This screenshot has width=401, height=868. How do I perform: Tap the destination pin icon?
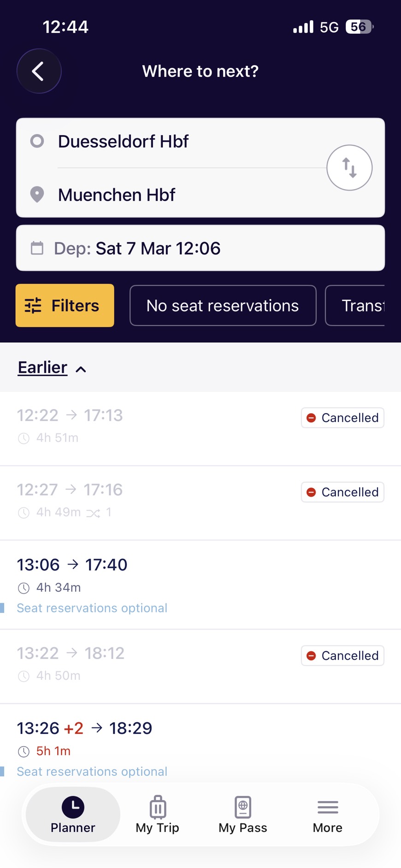(37, 195)
